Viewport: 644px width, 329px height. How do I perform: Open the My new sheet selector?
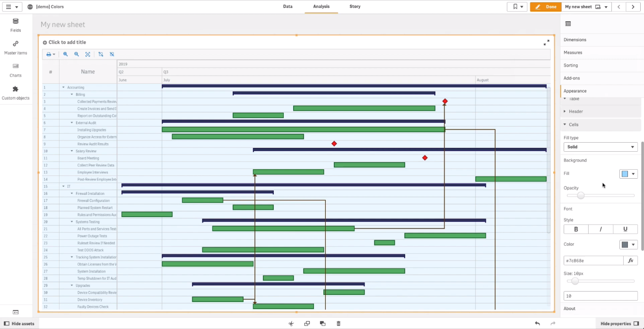(586, 7)
